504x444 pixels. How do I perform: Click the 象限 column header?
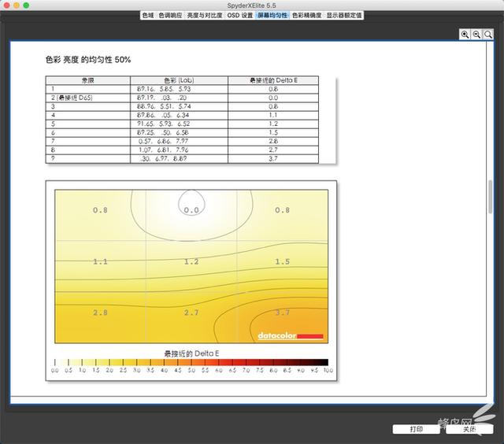87,80
